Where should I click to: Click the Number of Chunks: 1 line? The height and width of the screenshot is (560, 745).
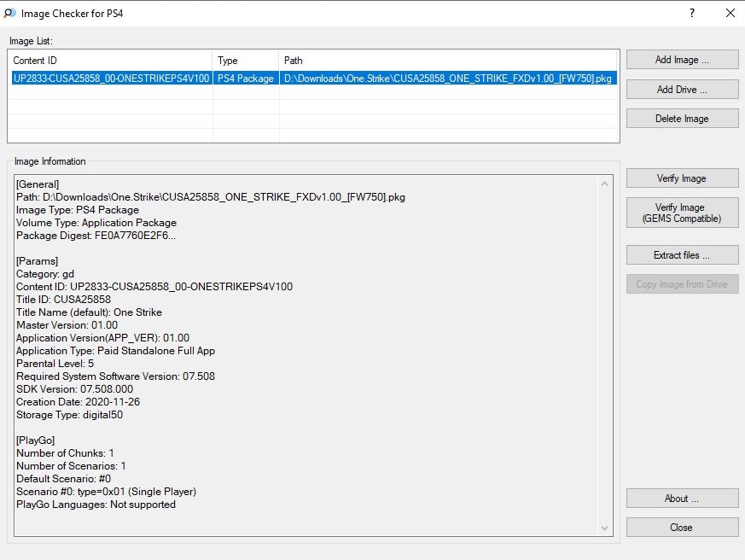pos(65,453)
